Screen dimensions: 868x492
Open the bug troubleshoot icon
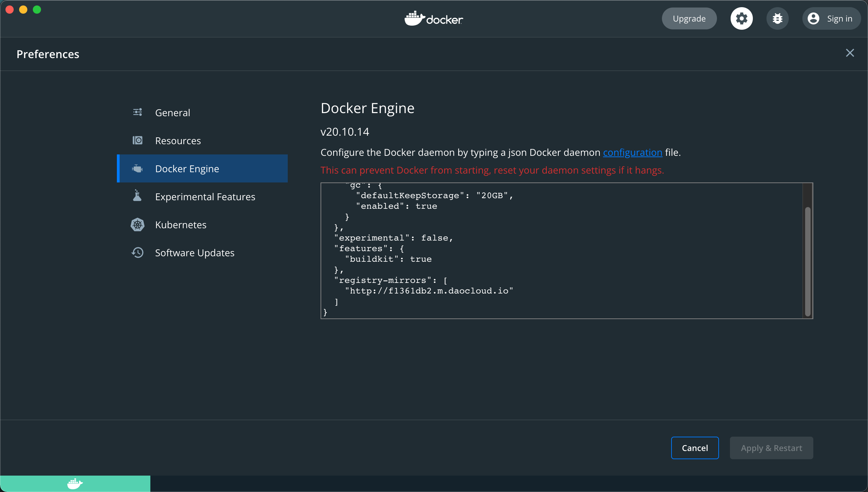(777, 18)
